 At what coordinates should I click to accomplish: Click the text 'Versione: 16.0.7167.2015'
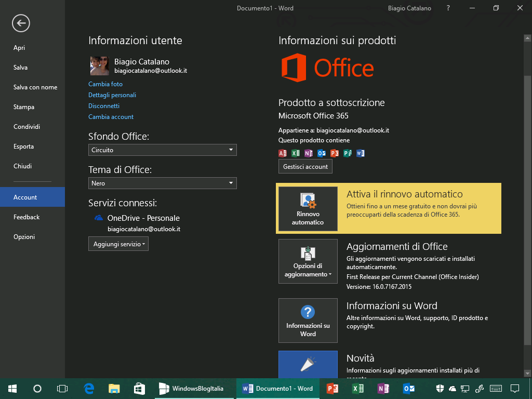tap(379, 287)
